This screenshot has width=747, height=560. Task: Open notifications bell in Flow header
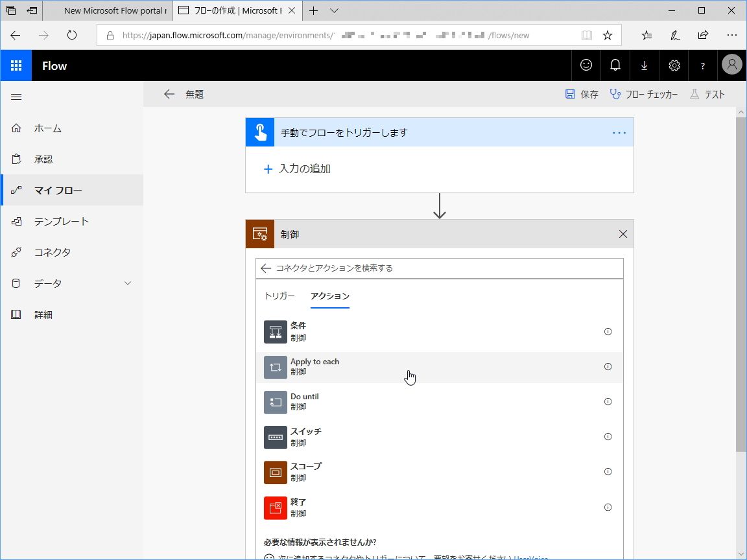pos(615,65)
